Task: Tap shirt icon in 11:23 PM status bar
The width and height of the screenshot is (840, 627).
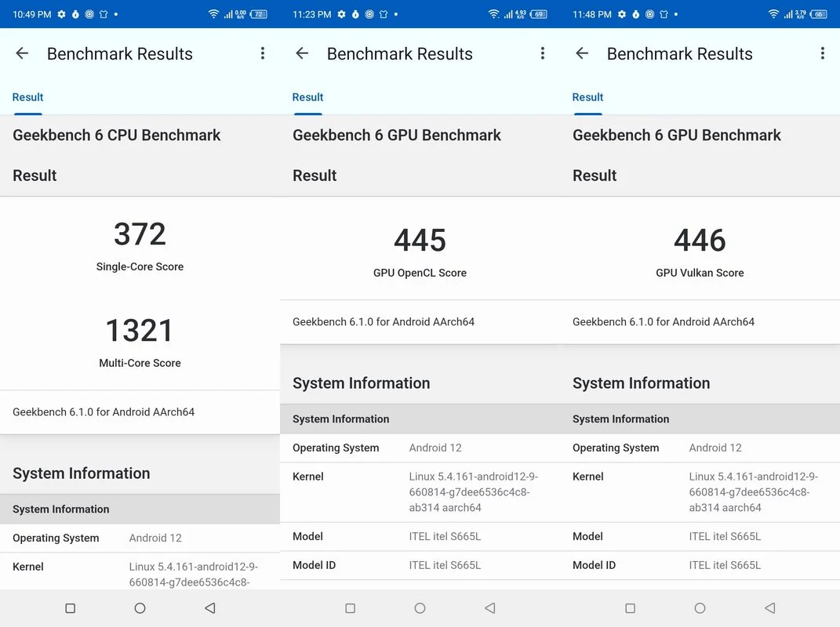Action: (x=383, y=14)
